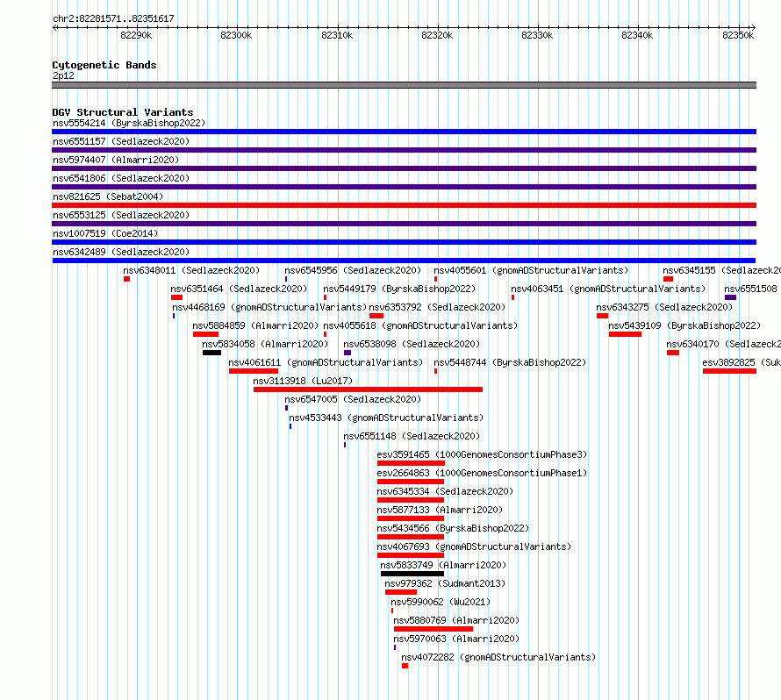781x700 pixels.
Task: Click the nsv6342489 (Sedlazeck2020) label
Action: [x=121, y=252]
